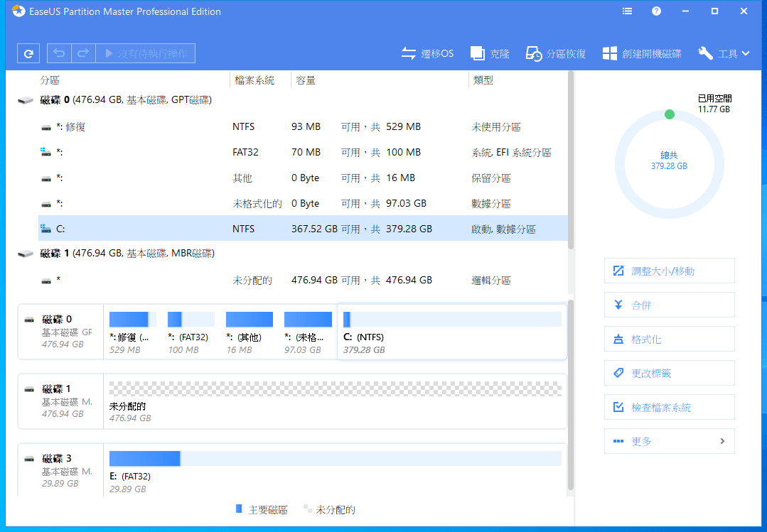
Task: Open the Clone (克隆) tool
Action: coord(490,53)
